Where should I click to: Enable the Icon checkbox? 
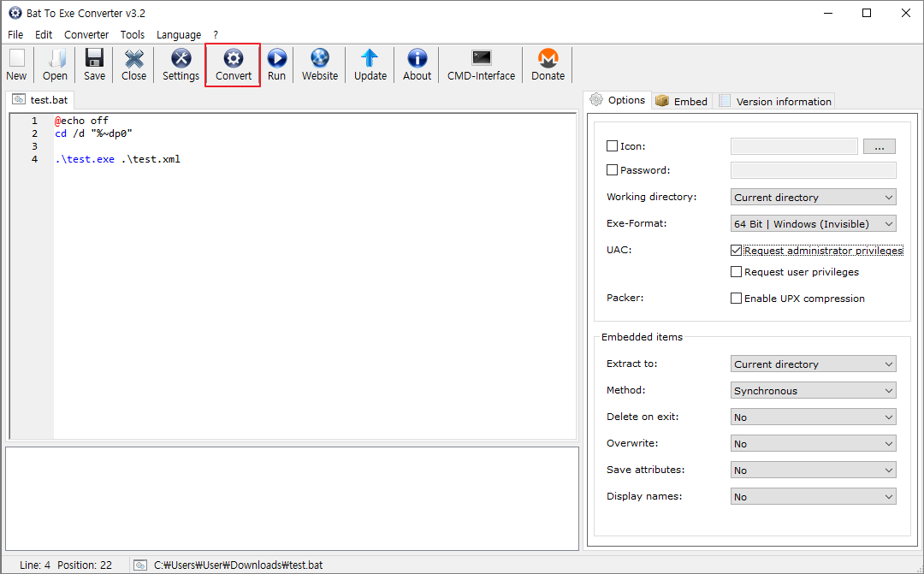point(613,145)
